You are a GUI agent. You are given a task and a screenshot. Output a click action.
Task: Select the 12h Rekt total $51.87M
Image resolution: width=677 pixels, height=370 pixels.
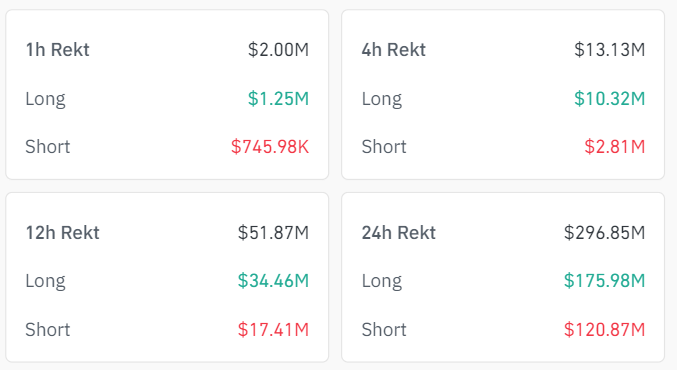(273, 233)
